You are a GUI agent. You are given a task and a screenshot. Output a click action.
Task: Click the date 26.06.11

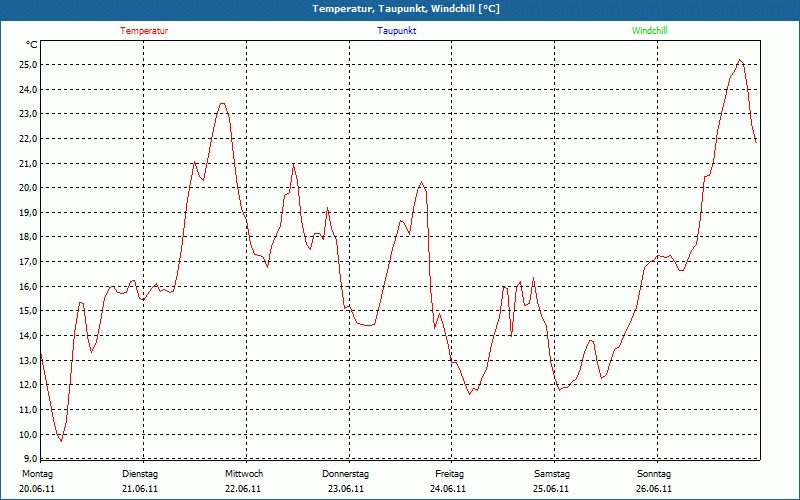[x=654, y=489]
